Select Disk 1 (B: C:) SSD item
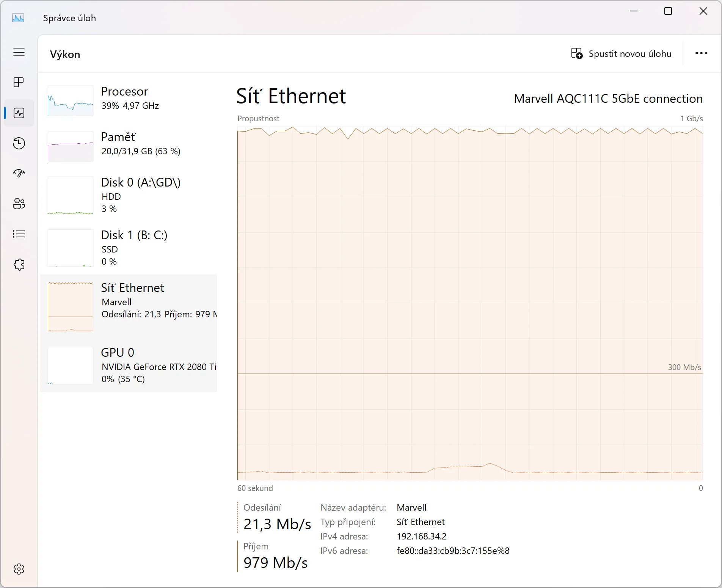The height and width of the screenshot is (588, 722). (x=129, y=248)
